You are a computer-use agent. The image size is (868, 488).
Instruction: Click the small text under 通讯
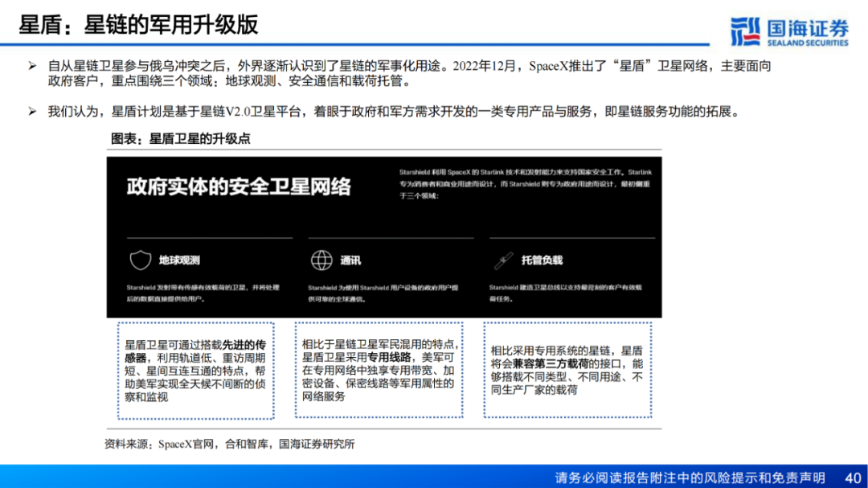coord(383,293)
